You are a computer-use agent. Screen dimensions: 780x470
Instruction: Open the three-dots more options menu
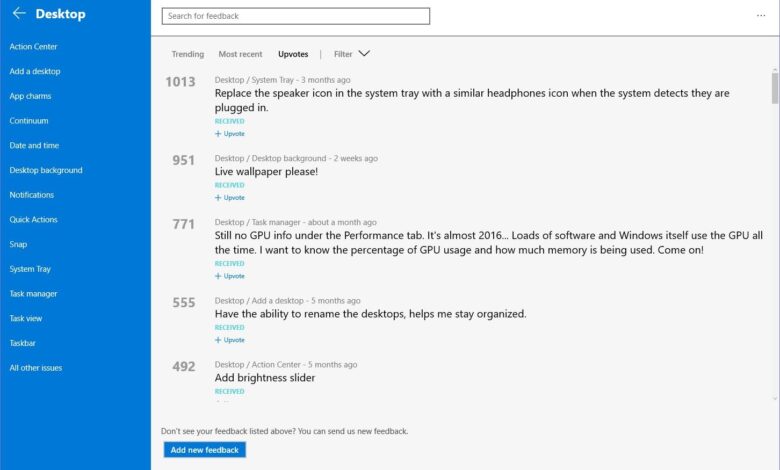pyautogui.click(x=761, y=15)
